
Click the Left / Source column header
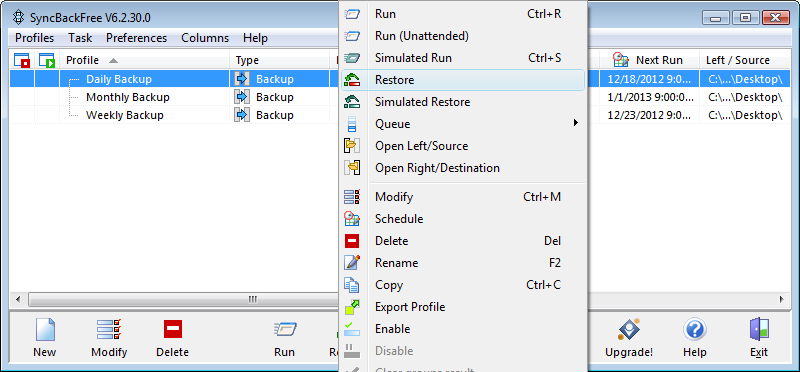(x=744, y=60)
